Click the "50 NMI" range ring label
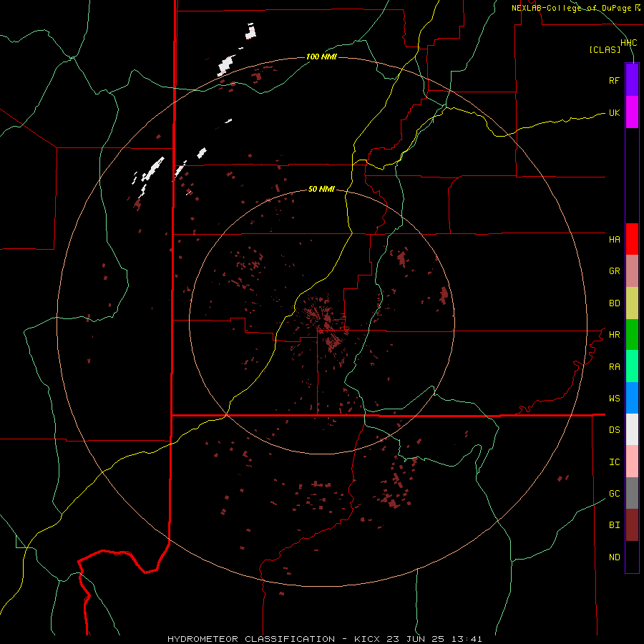The image size is (644, 644). (x=321, y=189)
